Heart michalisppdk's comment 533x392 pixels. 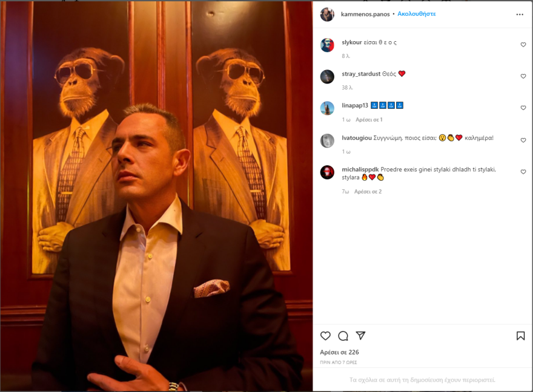click(523, 172)
